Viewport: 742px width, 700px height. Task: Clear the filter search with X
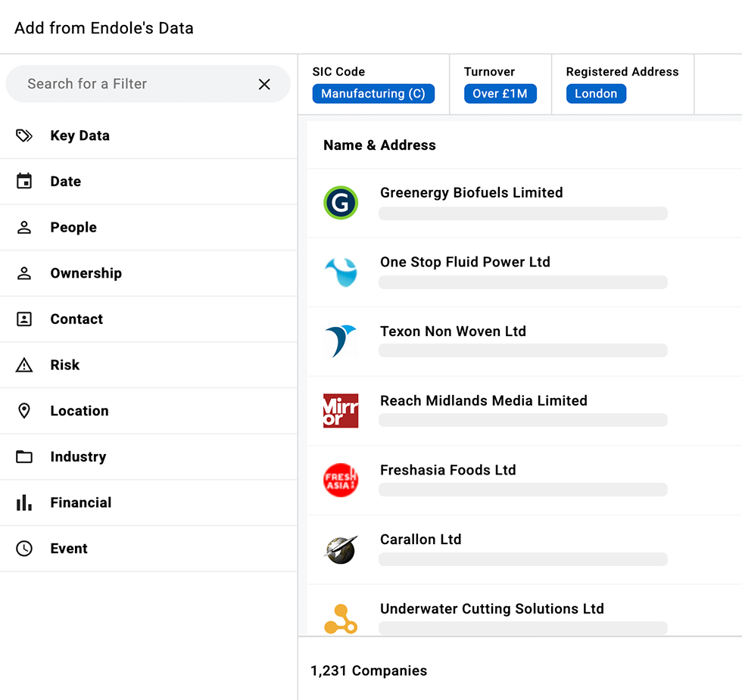tap(264, 84)
